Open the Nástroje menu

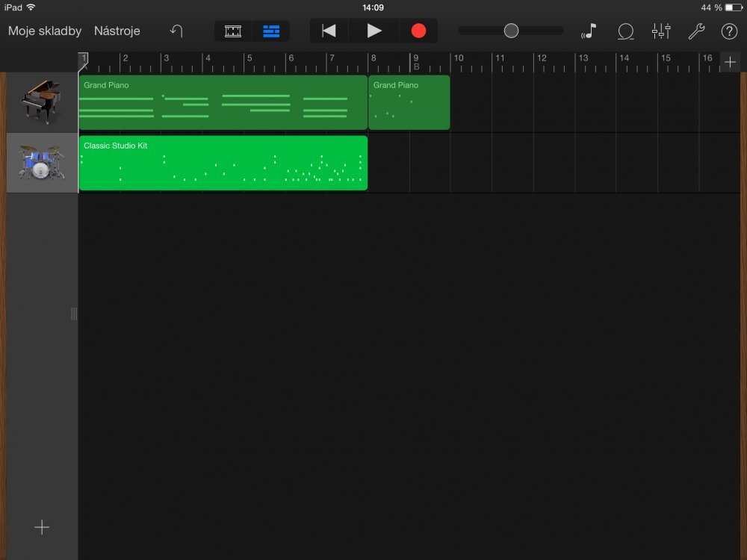click(x=117, y=31)
